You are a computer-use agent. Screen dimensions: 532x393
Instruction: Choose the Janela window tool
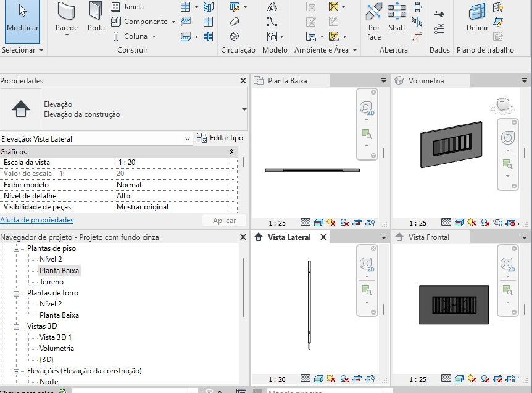(x=128, y=7)
